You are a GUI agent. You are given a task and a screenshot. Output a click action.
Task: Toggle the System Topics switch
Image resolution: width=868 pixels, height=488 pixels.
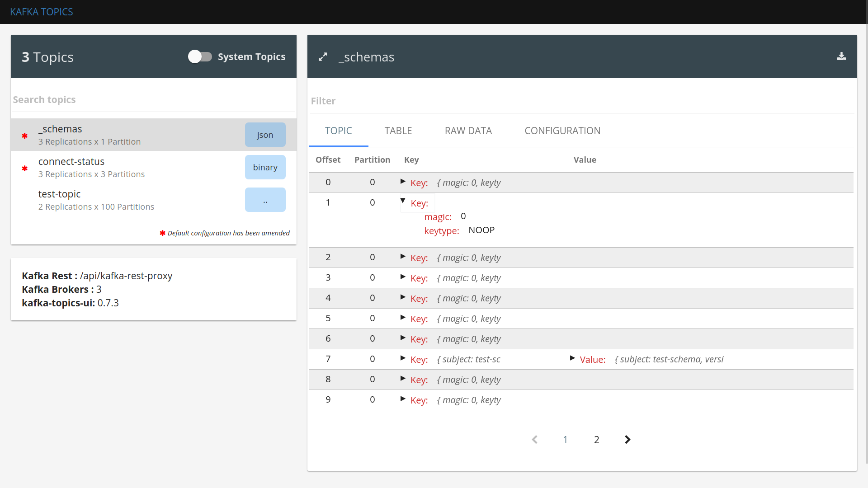click(x=200, y=56)
